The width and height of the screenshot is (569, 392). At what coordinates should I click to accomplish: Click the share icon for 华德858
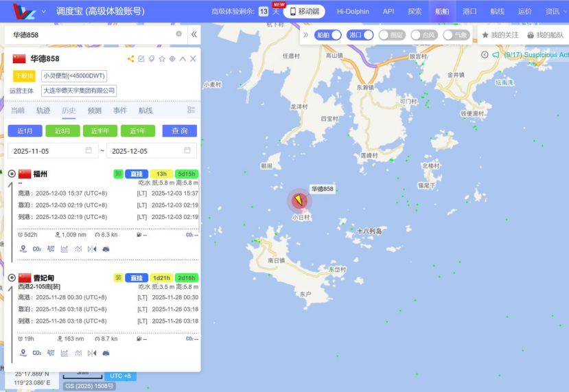pos(130,59)
